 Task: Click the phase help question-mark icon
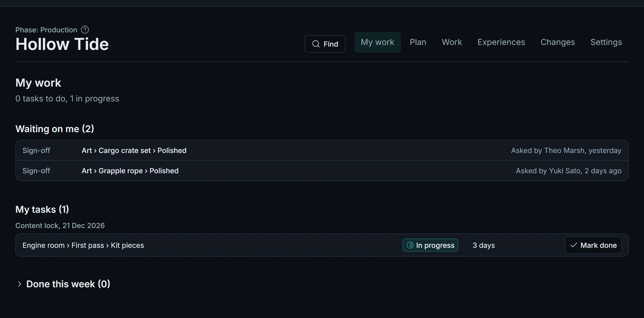point(85,30)
